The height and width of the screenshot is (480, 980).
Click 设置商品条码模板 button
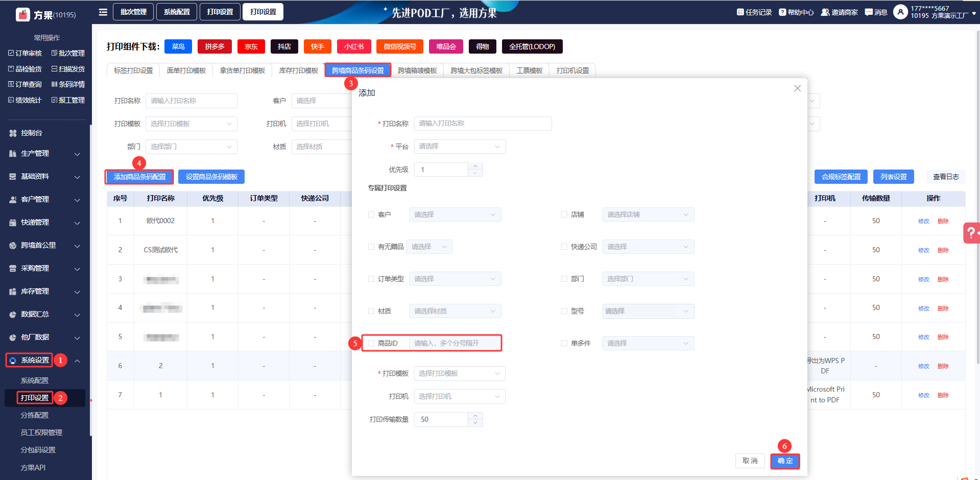coord(211,177)
